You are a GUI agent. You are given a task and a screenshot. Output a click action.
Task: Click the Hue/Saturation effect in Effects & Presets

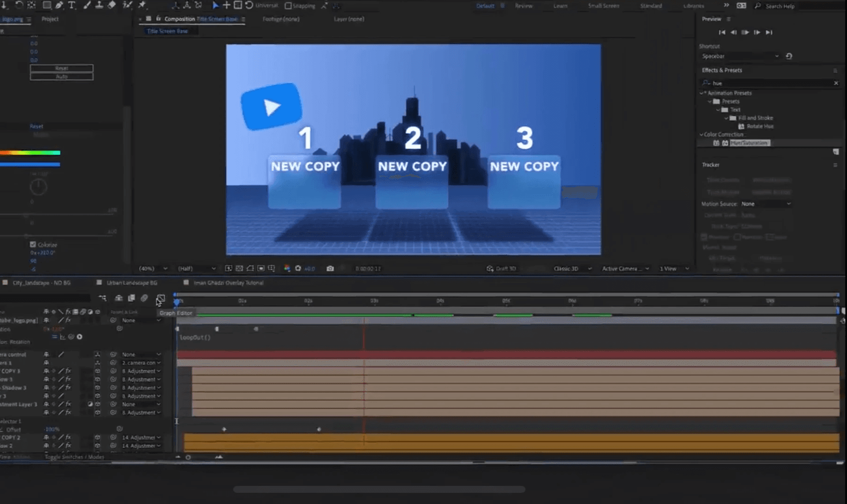[750, 143]
